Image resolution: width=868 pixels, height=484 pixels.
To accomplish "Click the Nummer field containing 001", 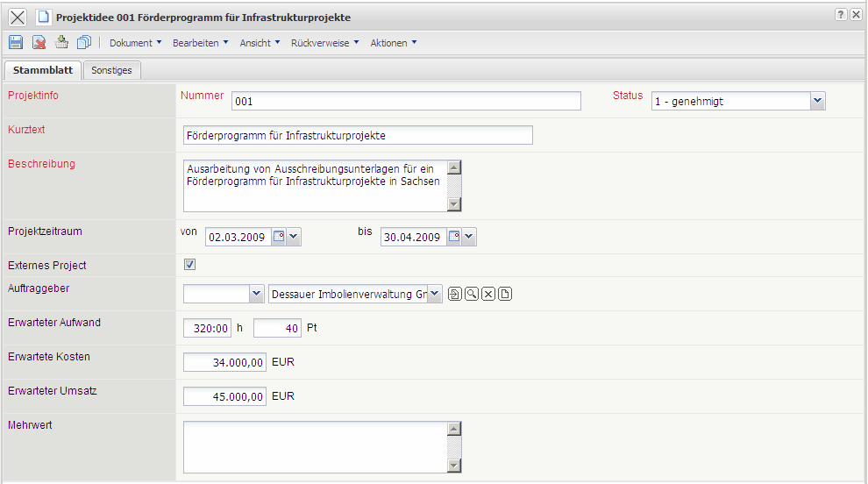I will click(x=406, y=101).
